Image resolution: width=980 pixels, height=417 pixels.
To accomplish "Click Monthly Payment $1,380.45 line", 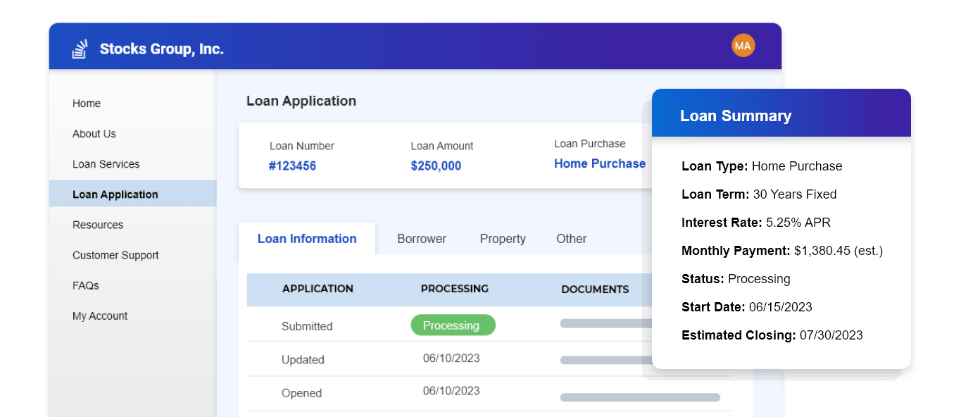I will click(782, 251).
